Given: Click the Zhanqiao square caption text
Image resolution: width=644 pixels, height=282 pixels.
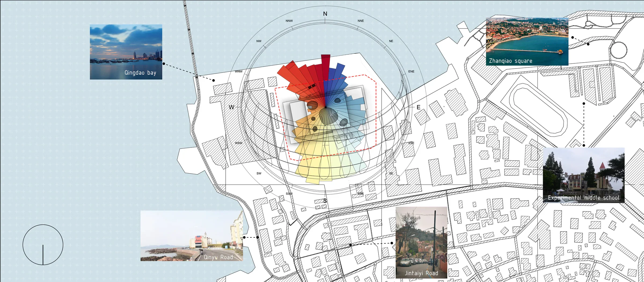Looking at the screenshot, I should (511, 61).
